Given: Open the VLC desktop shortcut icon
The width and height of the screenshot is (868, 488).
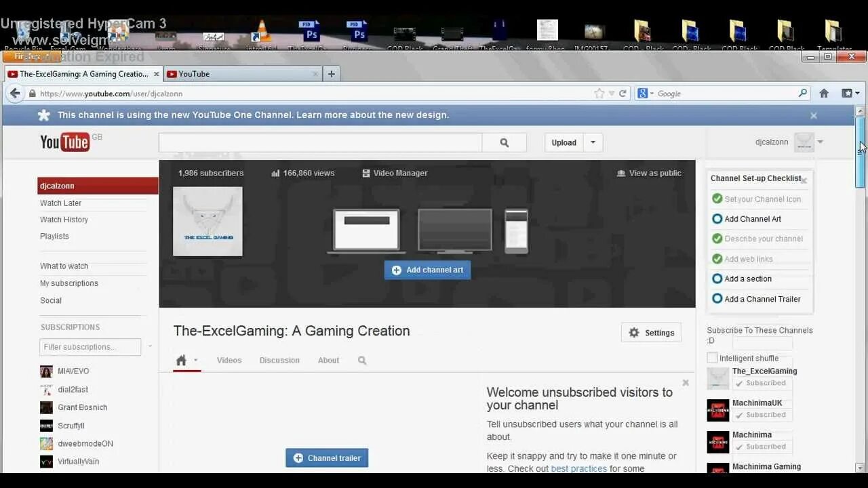Looking at the screenshot, I should (x=261, y=32).
